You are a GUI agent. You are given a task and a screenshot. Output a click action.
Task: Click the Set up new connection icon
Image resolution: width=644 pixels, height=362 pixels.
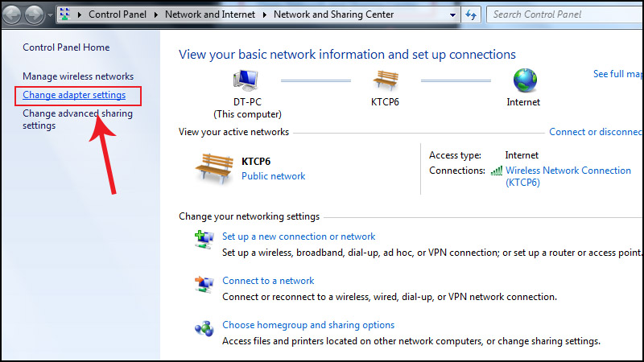204,237
